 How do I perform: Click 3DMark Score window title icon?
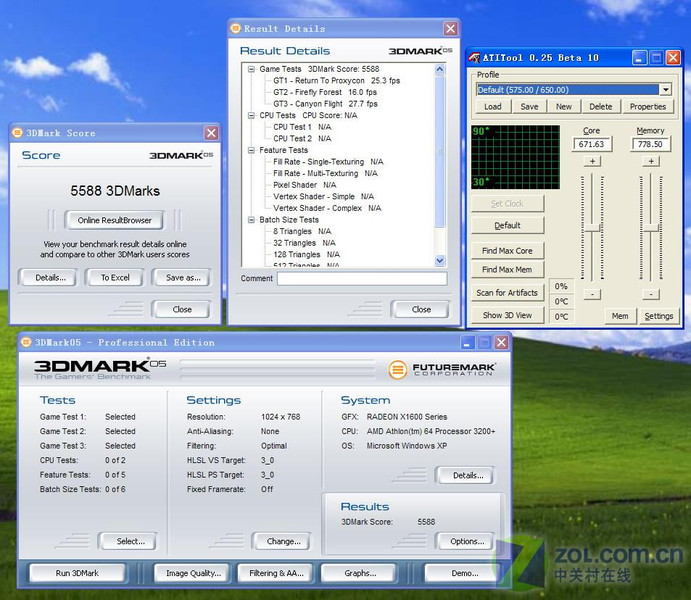17,133
